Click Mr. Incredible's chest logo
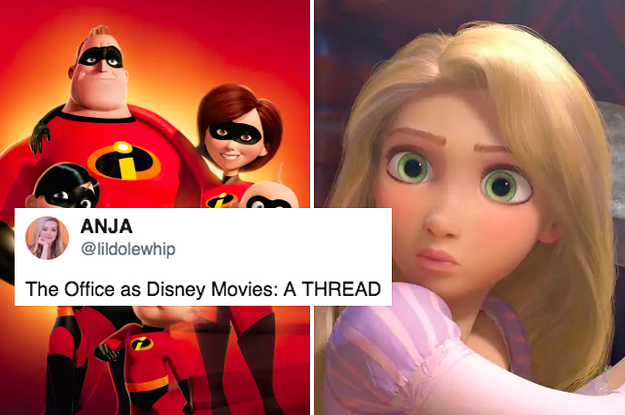This screenshot has height=415, width=625. (x=124, y=161)
